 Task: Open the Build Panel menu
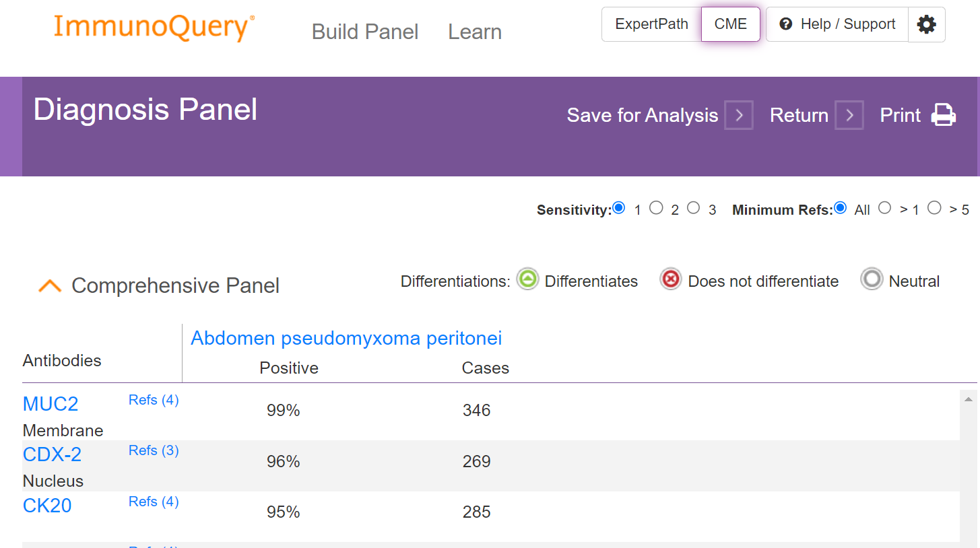[365, 32]
